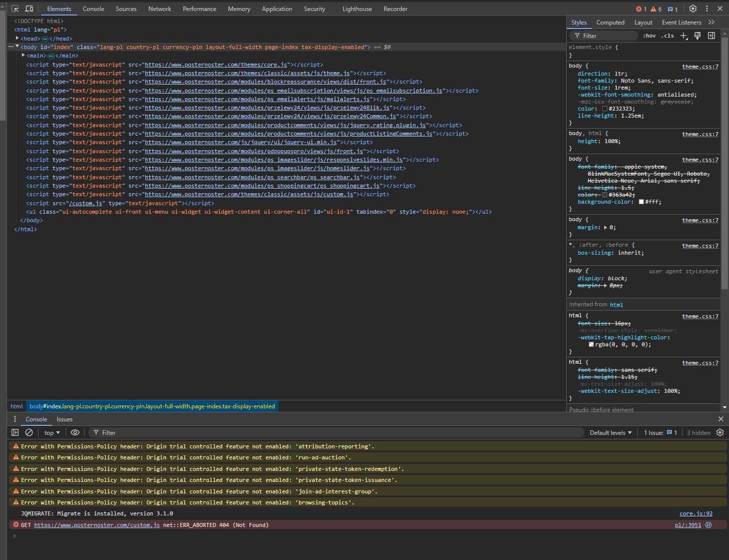Toggle the device toolbar icon

click(x=30, y=9)
